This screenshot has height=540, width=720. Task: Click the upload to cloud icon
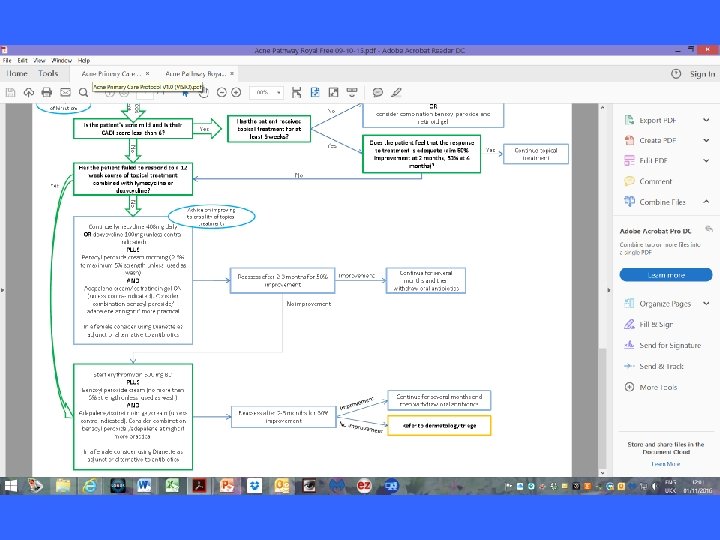(x=28, y=93)
